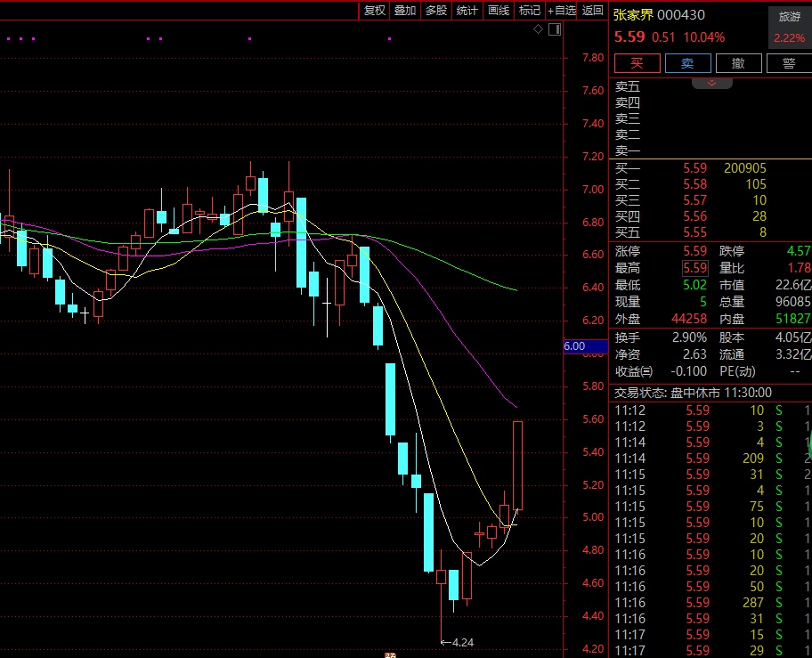Toggle the side panel layout icon
812x658 pixels.
click(554, 29)
